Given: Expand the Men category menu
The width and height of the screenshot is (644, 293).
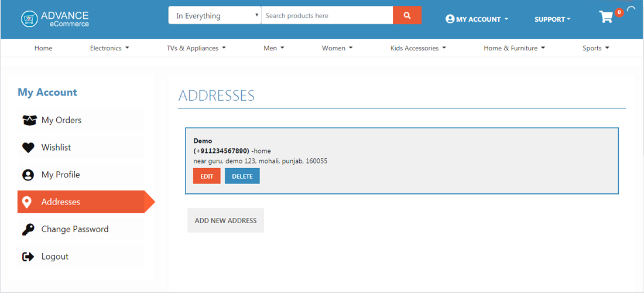Looking at the screenshot, I should pos(273,48).
